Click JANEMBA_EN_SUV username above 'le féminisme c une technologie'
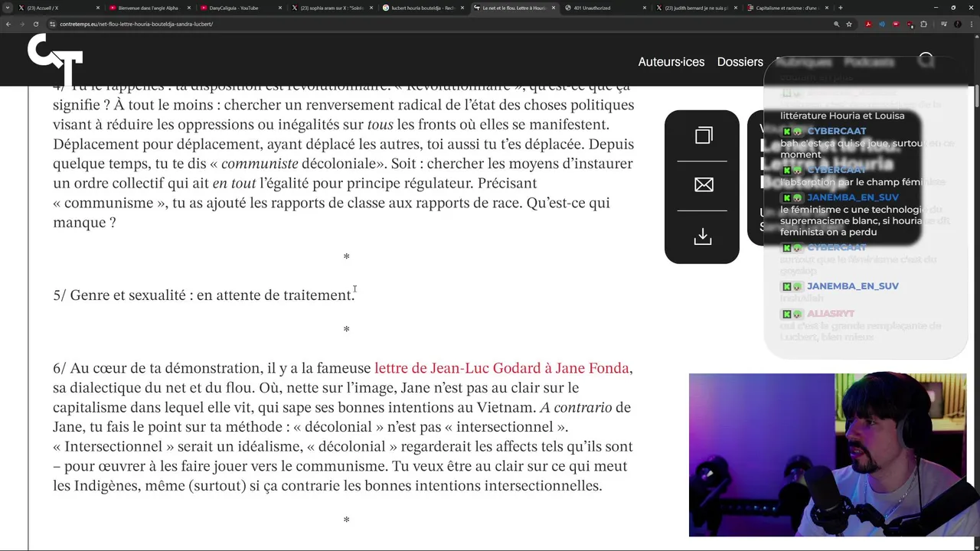This screenshot has width=980, height=551. pyautogui.click(x=852, y=197)
